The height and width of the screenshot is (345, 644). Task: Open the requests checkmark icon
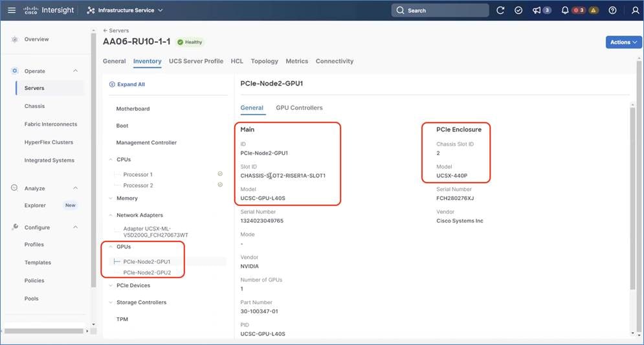(x=518, y=10)
